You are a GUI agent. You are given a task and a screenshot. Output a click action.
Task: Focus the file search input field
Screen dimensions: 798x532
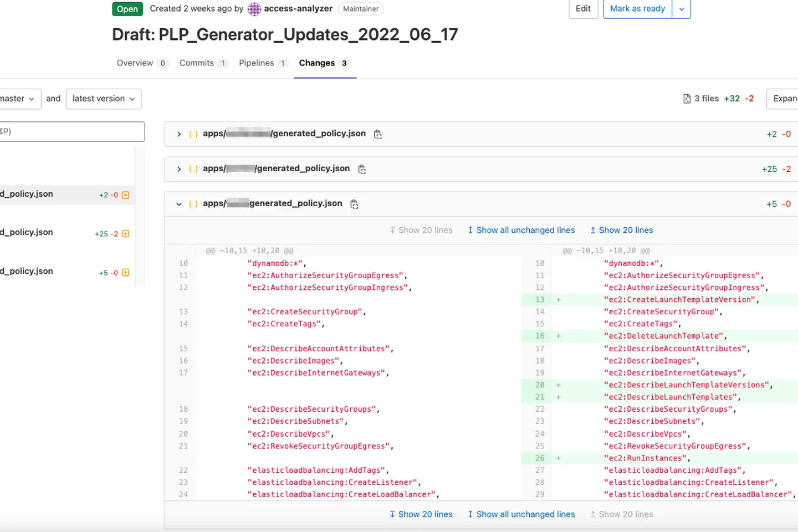72,131
